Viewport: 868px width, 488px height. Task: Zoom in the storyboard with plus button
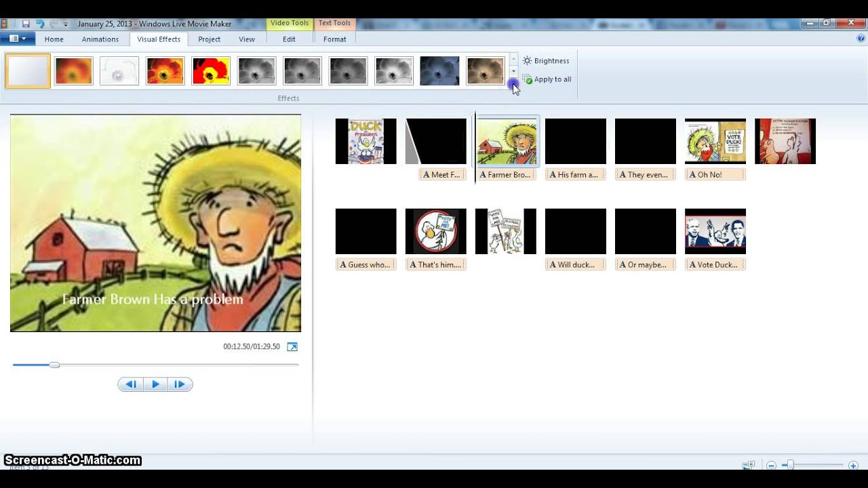[x=854, y=466]
